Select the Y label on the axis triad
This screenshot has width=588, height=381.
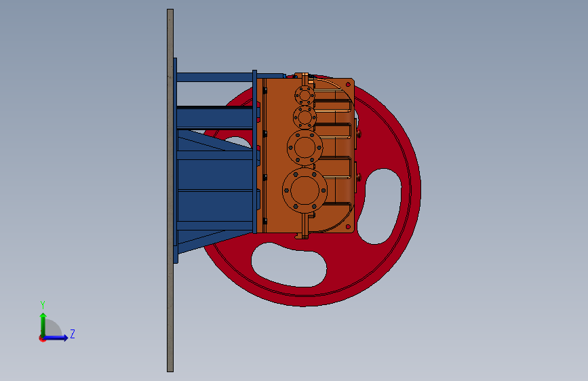tap(43, 304)
